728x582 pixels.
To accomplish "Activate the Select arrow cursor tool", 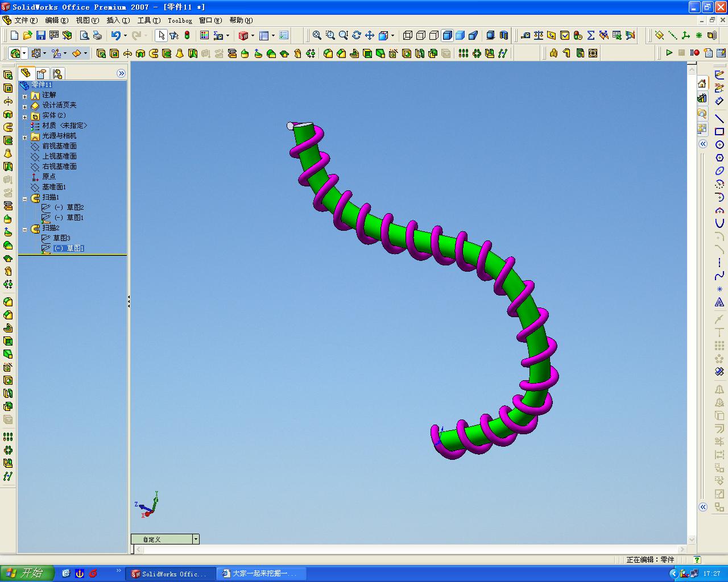I will (x=161, y=35).
